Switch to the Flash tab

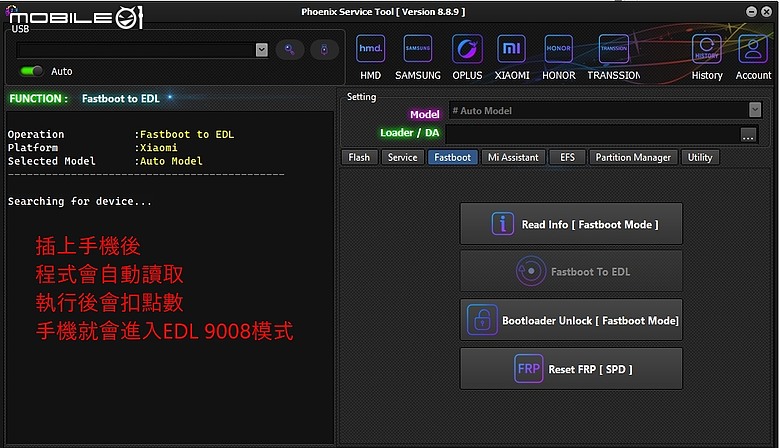pyautogui.click(x=359, y=158)
